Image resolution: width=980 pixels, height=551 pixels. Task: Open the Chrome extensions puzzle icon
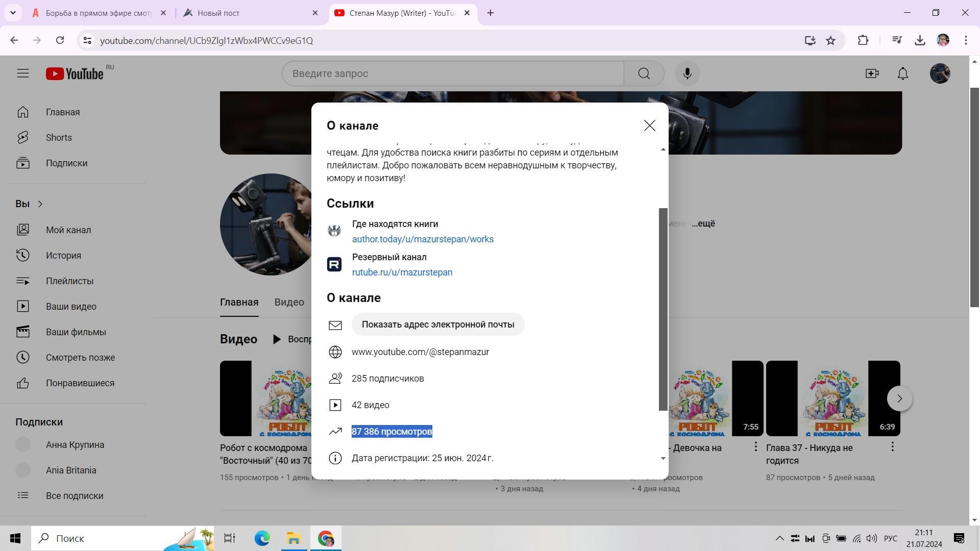(863, 40)
